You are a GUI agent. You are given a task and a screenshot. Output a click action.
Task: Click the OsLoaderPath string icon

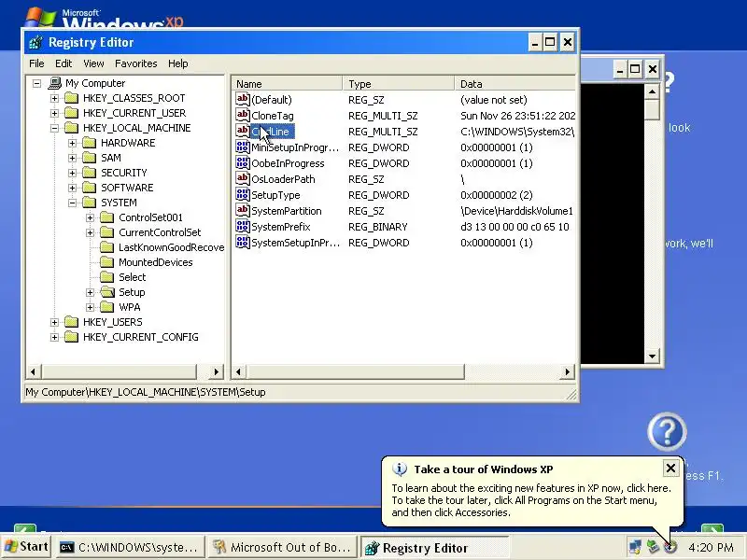[x=243, y=179]
